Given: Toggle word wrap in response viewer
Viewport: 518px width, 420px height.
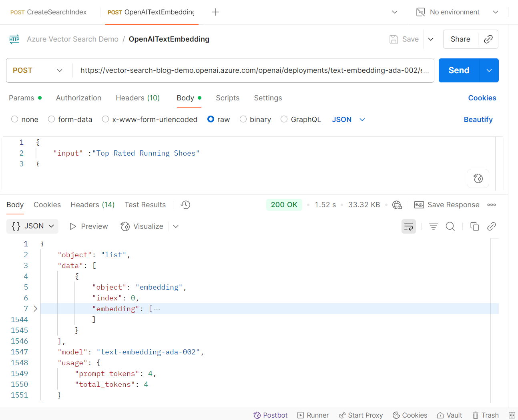Looking at the screenshot, I should click(x=409, y=226).
